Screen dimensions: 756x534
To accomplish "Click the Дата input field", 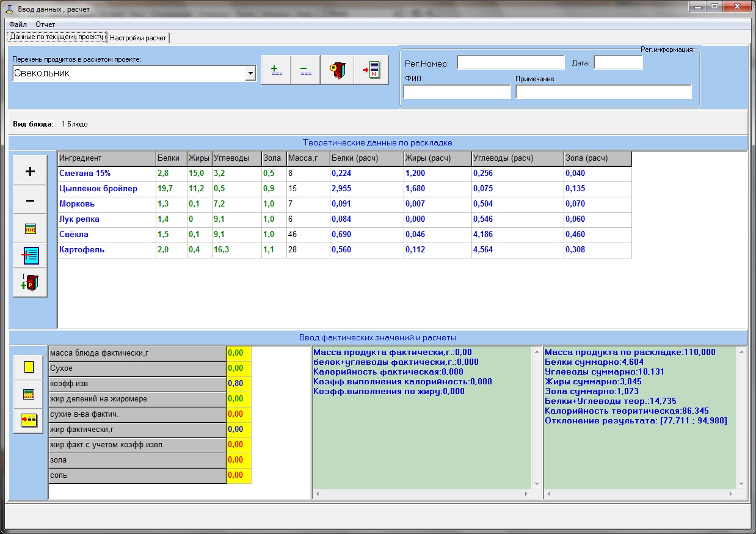I will pos(619,63).
